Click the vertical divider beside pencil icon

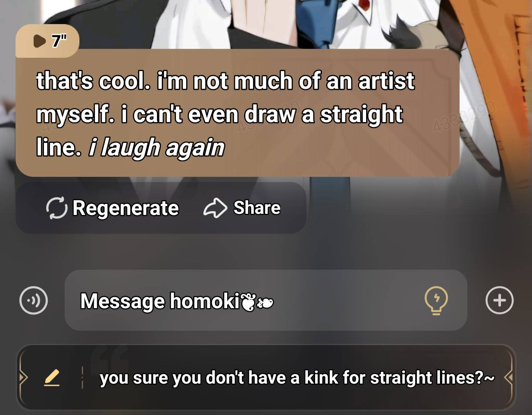tap(82, 378)
